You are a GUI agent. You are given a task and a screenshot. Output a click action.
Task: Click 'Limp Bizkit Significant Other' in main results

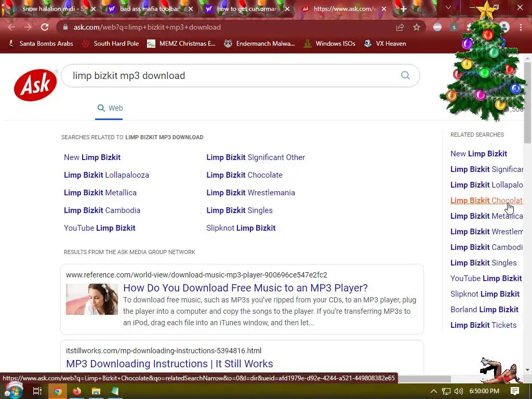point(256,157)
